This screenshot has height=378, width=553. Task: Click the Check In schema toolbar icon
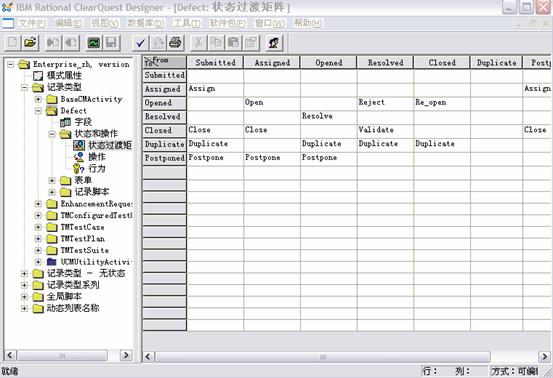coord(71,43)
